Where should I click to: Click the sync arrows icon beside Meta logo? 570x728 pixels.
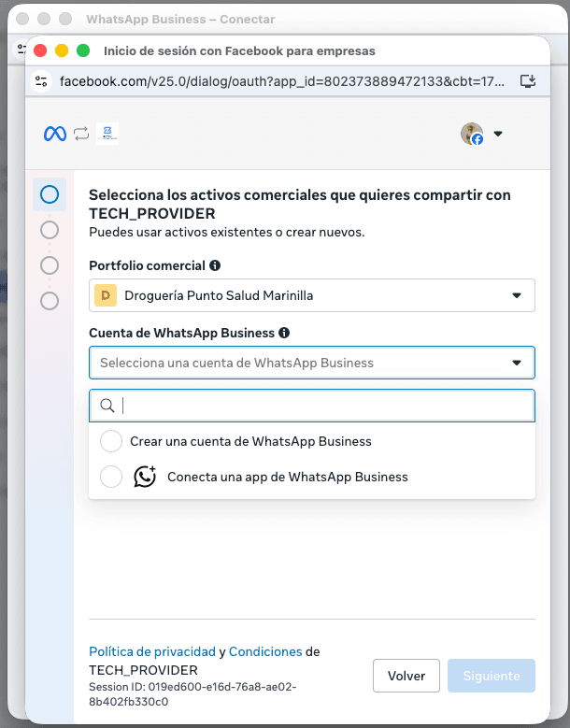81,135
